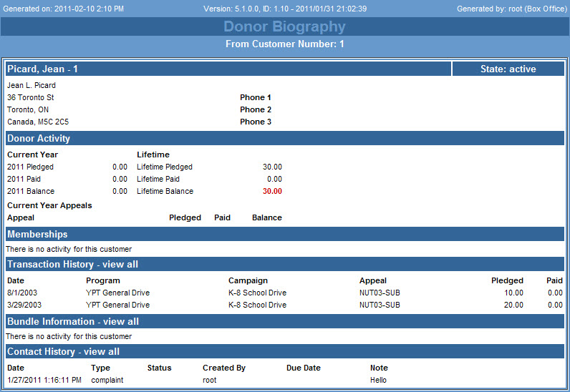Click the red Lifetime Balance 30.00
570x392 pixels.
(272, 191)
